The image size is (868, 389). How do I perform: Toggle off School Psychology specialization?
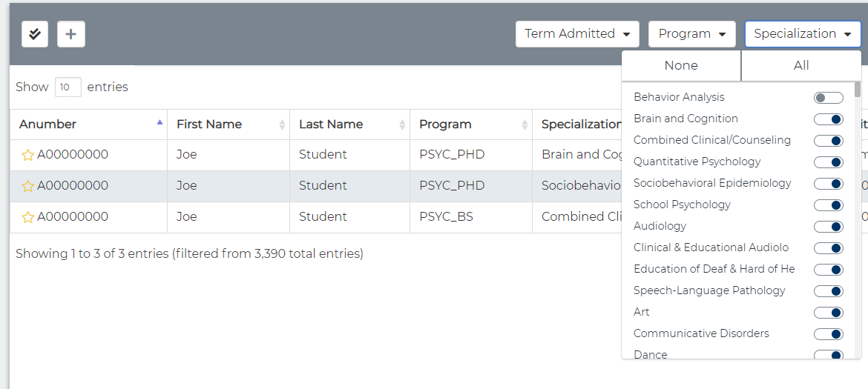point(828,205)
